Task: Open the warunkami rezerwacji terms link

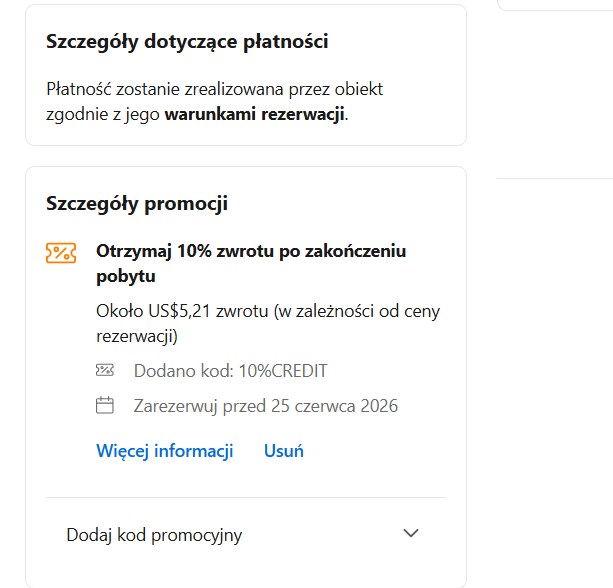Action: [x=254, y=115]
